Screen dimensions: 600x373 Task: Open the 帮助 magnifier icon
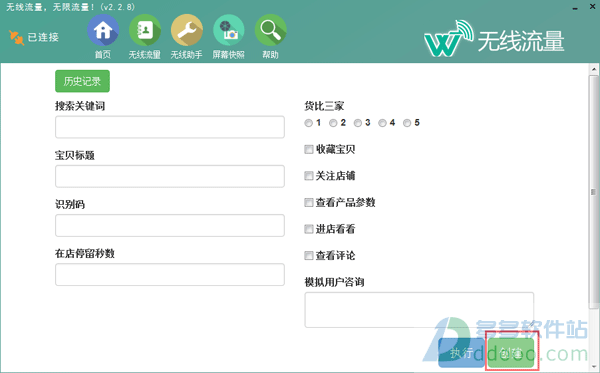pyautogui.click(x=271, y=30)
